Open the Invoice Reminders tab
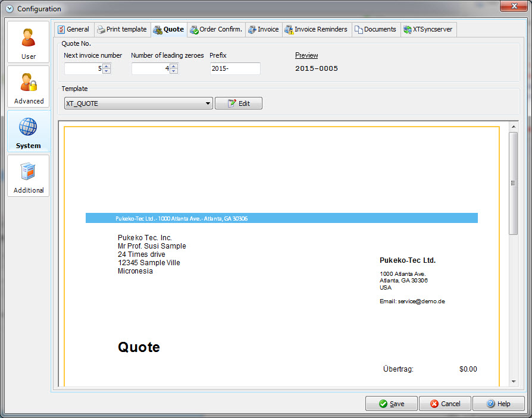The height and width of the screenshot is (418, 532). coord(316,29)
